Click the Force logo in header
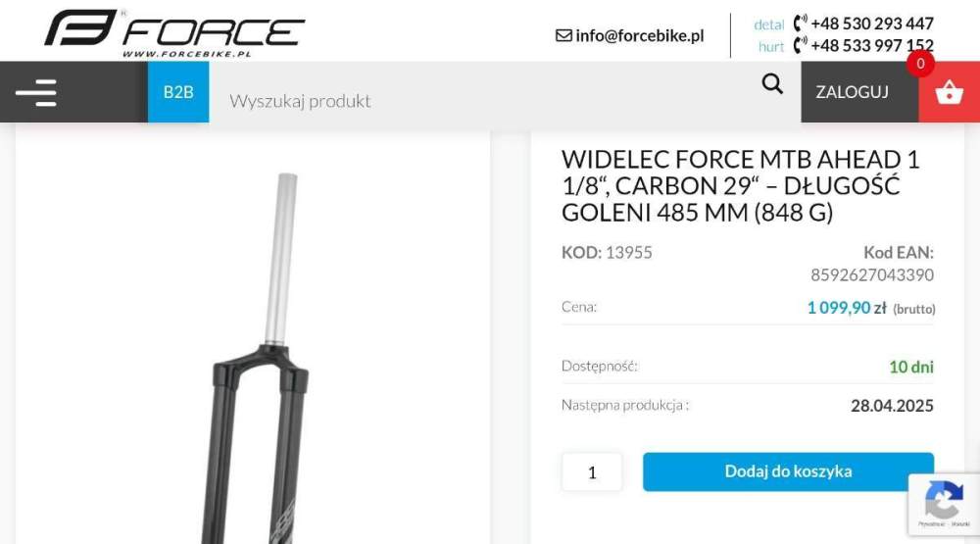Viewport: 980px width, 544px height. [174, 33]
